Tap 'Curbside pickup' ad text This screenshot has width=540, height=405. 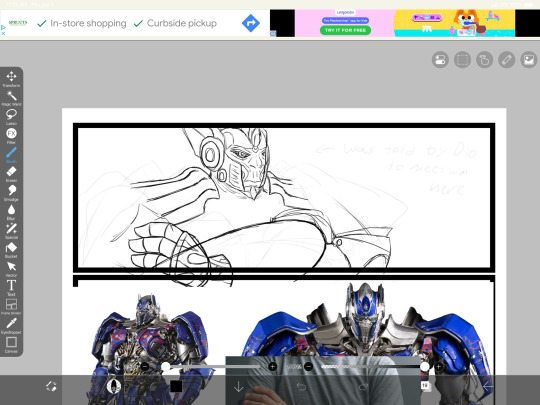(182, 23)
